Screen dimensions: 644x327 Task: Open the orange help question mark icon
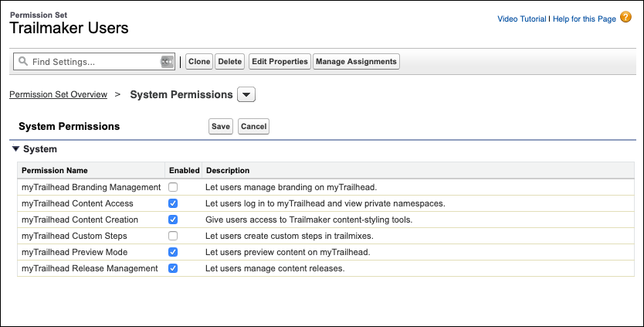click(625, 17)
